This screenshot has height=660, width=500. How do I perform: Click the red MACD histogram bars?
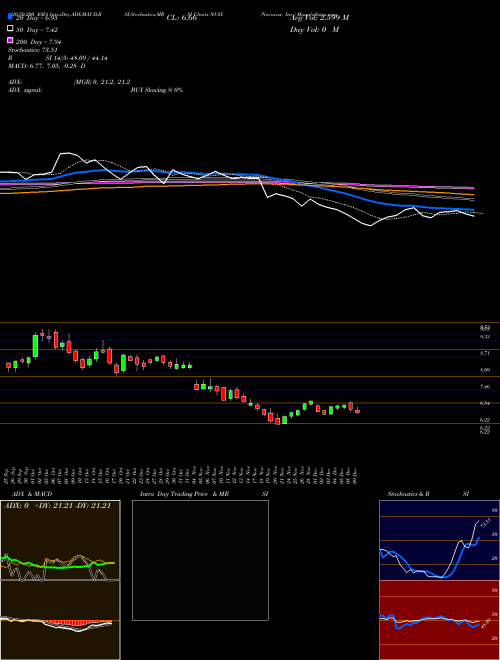tap(76, 623)
